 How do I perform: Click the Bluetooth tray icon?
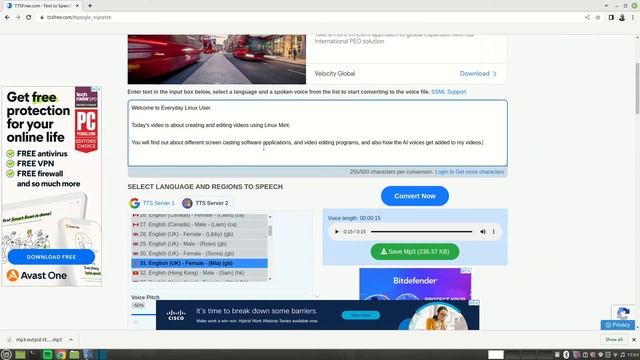pos(566,355)
